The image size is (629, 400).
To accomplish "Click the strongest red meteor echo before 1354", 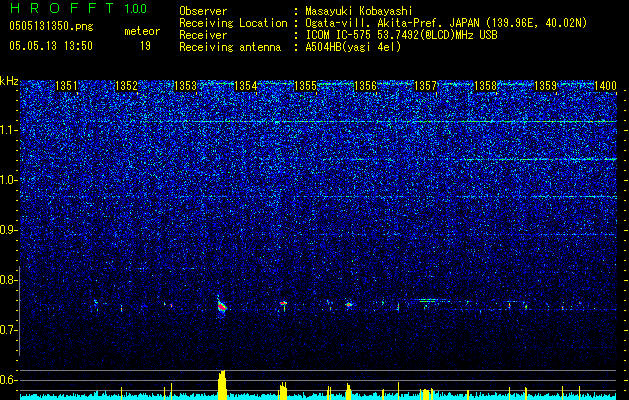I will tap(222, 307).
